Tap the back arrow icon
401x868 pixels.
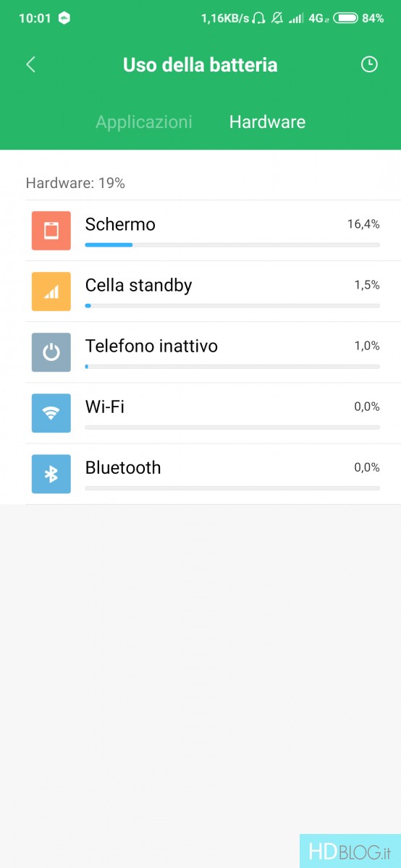point(30,64)
